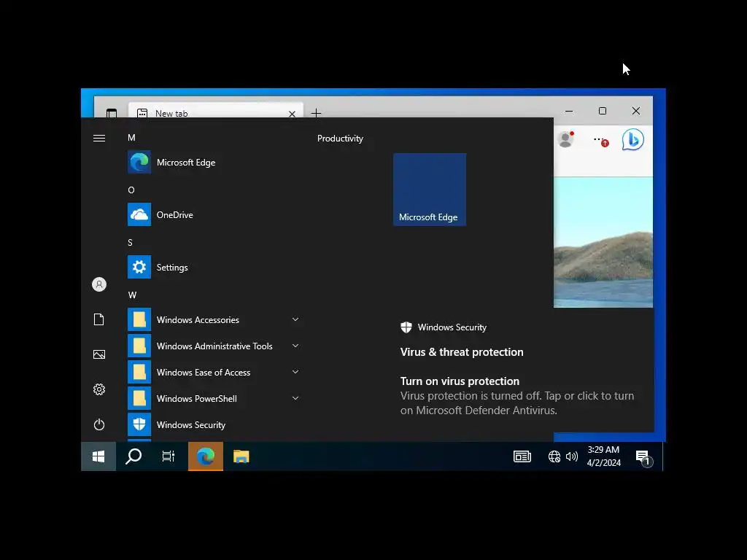Open Action Center notifications icon
This screenshot has height=560, width=747.
click(x=643, y=458)
